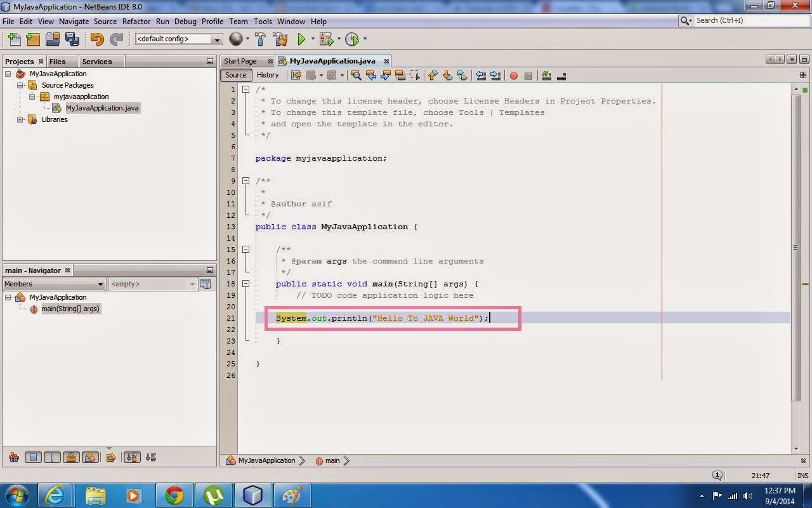Viewport: 812px width, 508px height.
Task: Open dropdown arrow next to Debug Project
Action: 339,39
